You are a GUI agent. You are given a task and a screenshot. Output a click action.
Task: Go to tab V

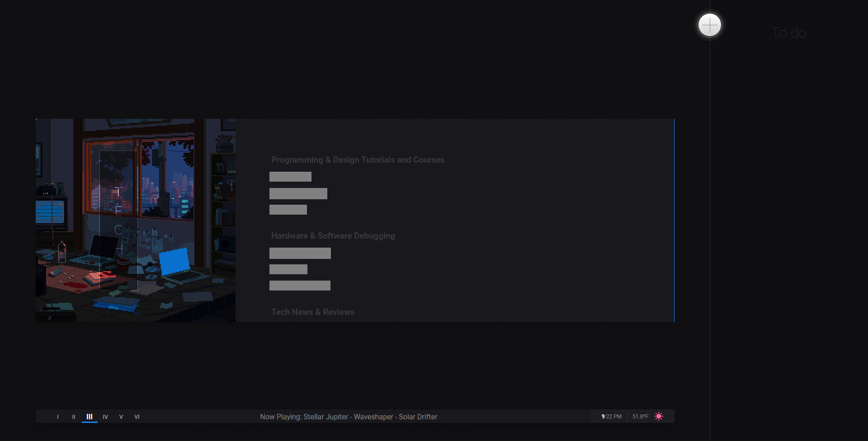coord(121,417)
